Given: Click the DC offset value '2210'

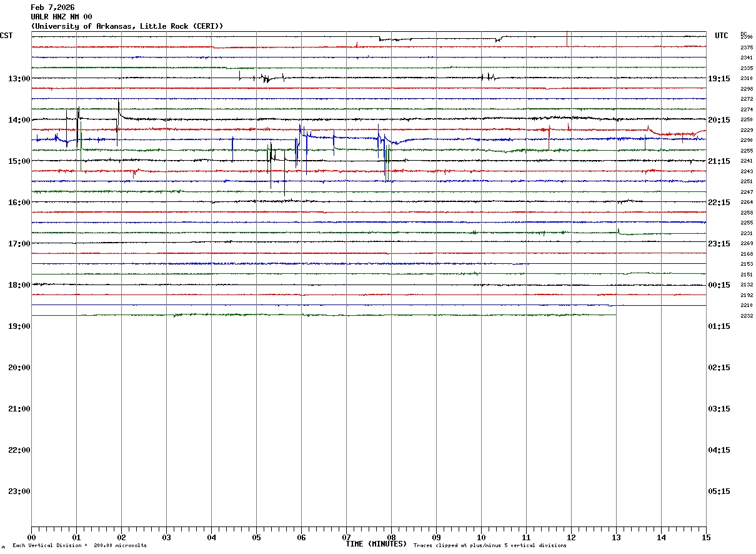Looking at the screenshot, I should pyautogui.click(x=746, y=306).
